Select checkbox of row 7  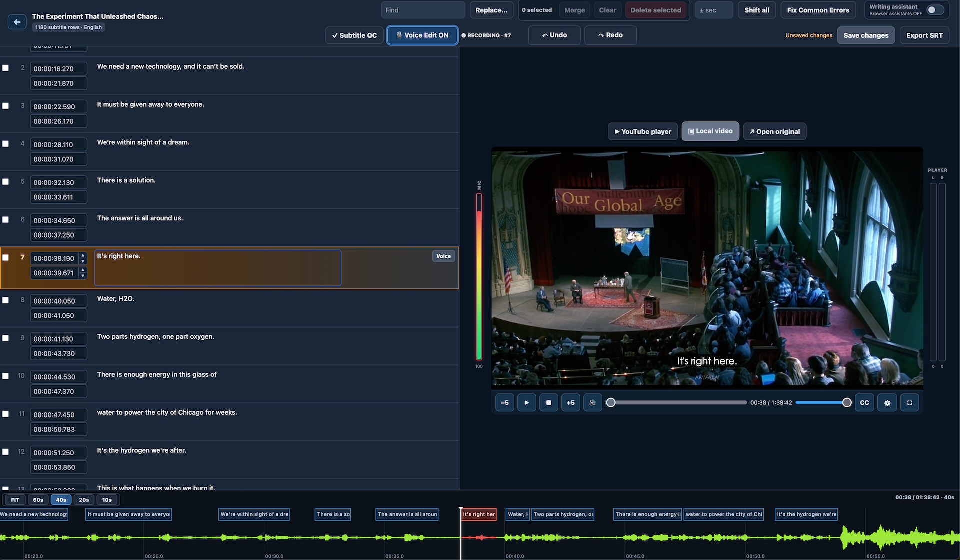pos(6,258)
